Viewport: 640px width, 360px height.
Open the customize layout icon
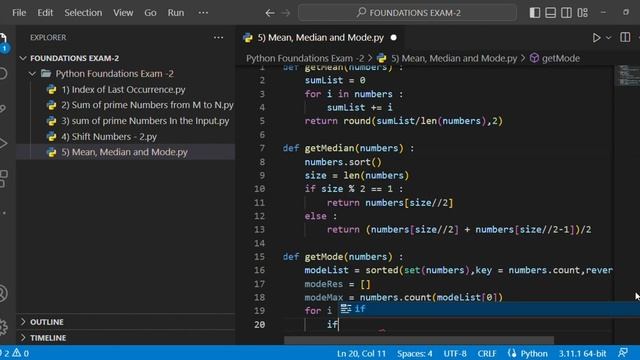tap(582, 13)
